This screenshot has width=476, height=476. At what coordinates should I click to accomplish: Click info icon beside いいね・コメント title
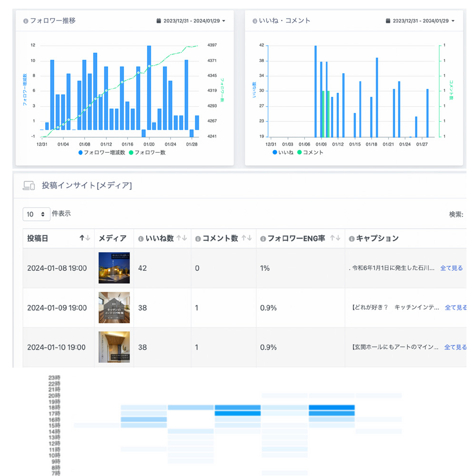pyautogui.click(x=255, y=21)
